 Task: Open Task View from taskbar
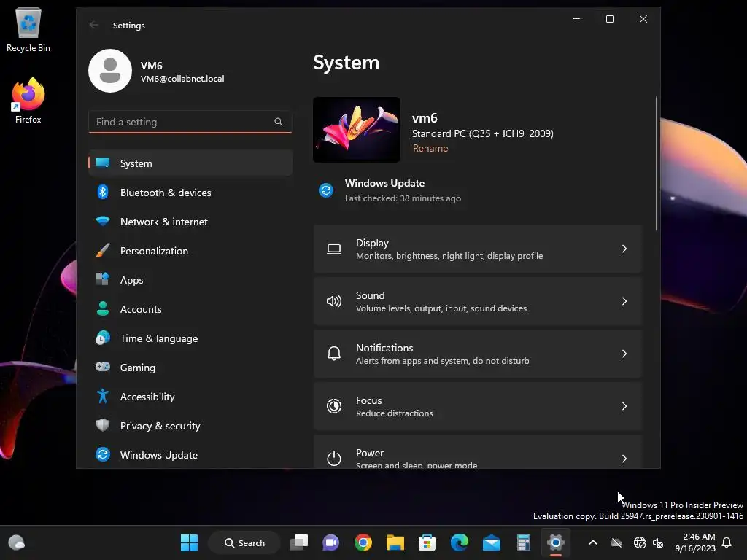[x=299, y=542]
